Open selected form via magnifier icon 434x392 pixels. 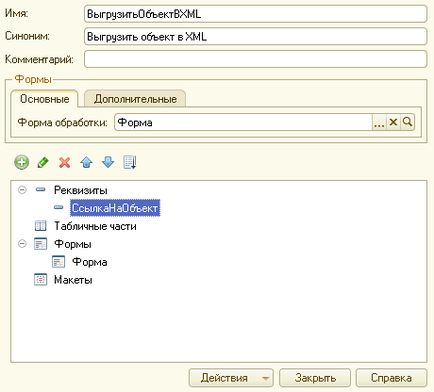[408, 122]
